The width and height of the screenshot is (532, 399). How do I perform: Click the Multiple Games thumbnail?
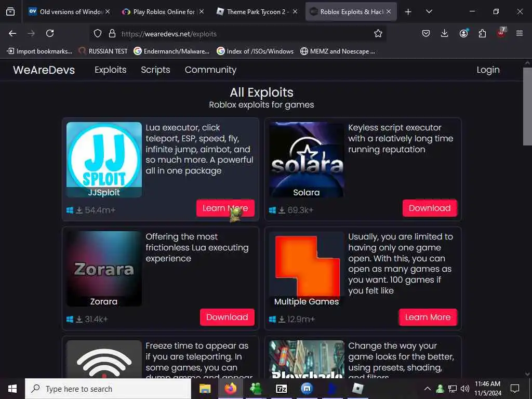pyautogui.click(x=307, y=269)
